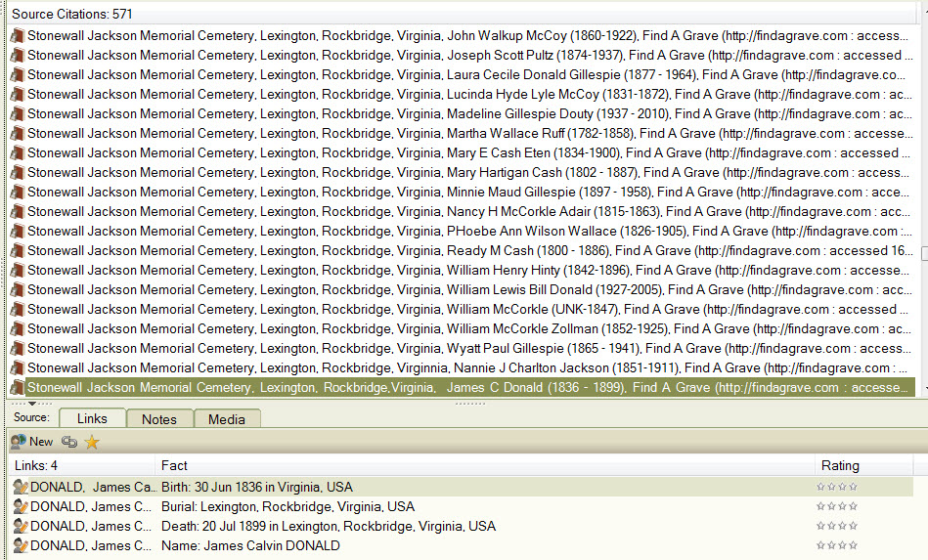This screenshot has height=560, width=928.
Task: Click person icon beside Name fact row
Action: (x=20, y=545)
